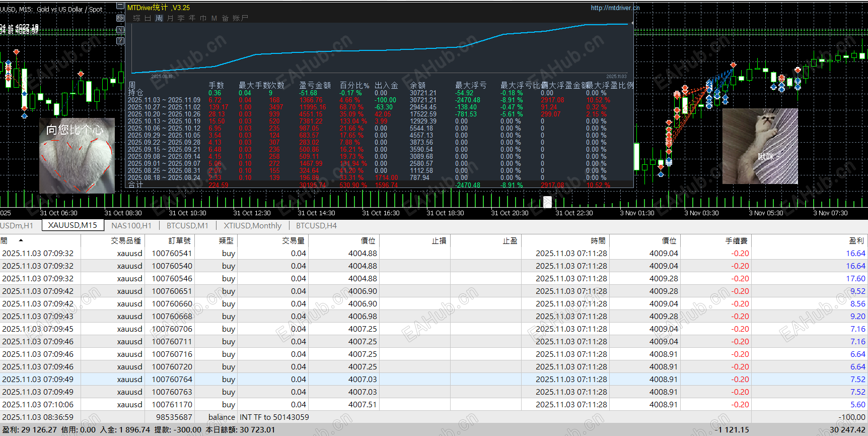This screenshot has height=436, width=868.
Task: Open the http://mtdriver.cn link
Action: point(615,8)
